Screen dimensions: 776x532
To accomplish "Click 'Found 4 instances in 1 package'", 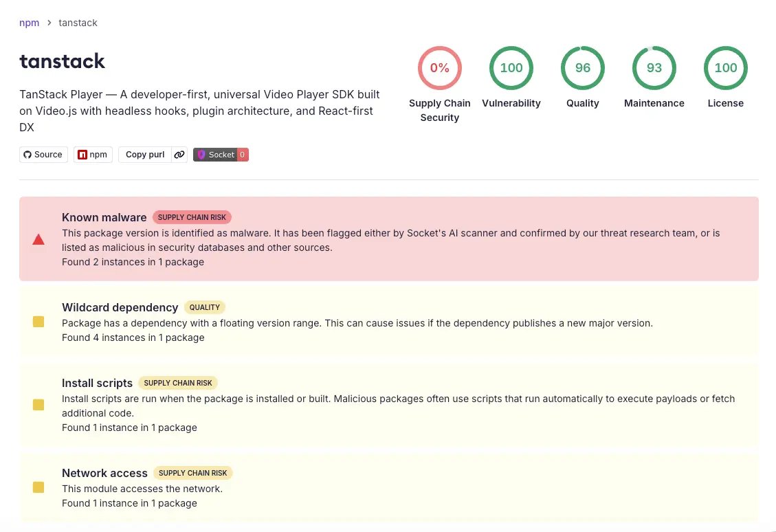I will coord(133,337).
